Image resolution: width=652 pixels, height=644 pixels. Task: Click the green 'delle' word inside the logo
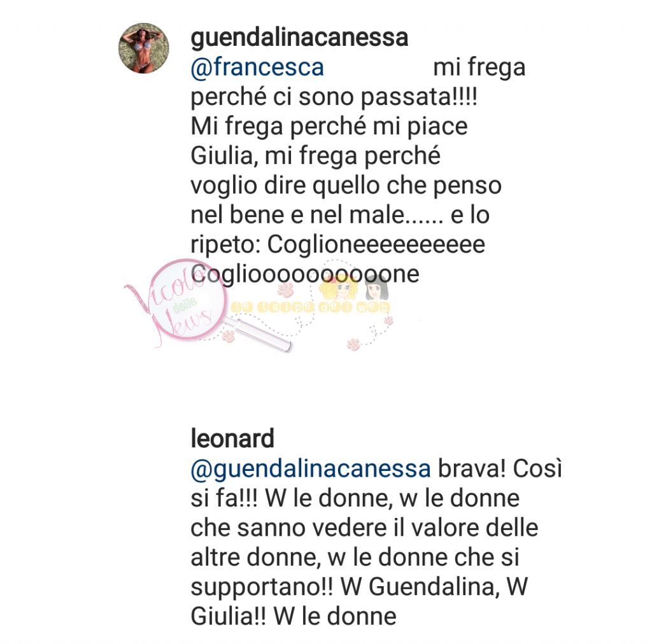[185, 306]
